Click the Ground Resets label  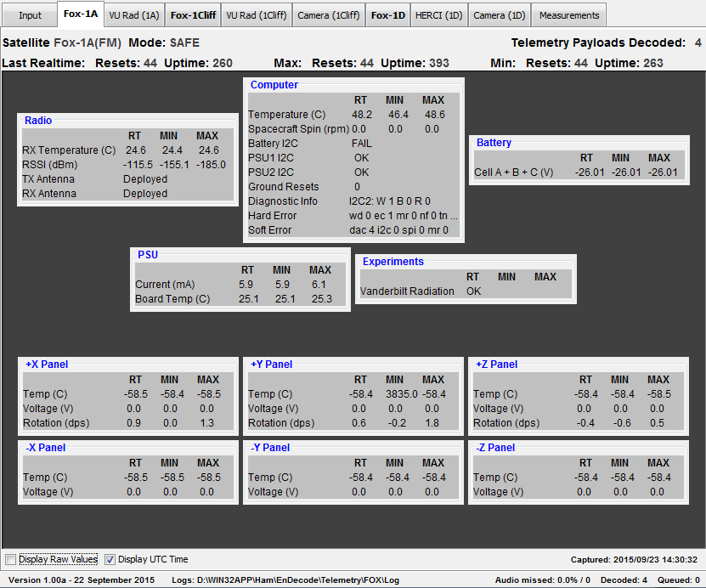coord(283,186)
